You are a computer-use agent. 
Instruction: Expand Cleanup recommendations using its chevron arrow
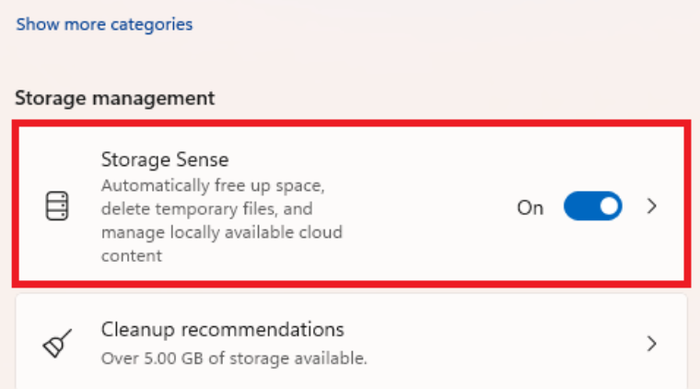pos(652,343)
